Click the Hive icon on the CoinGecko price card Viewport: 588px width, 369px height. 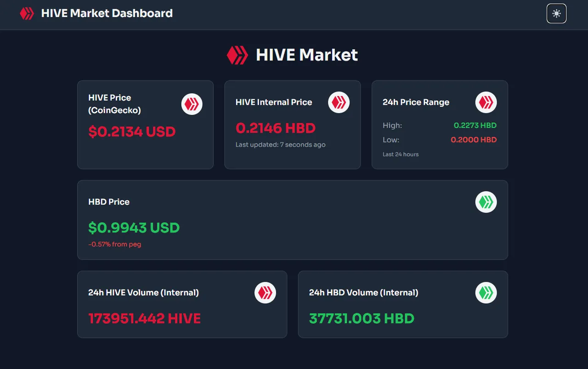coord(192,104)
